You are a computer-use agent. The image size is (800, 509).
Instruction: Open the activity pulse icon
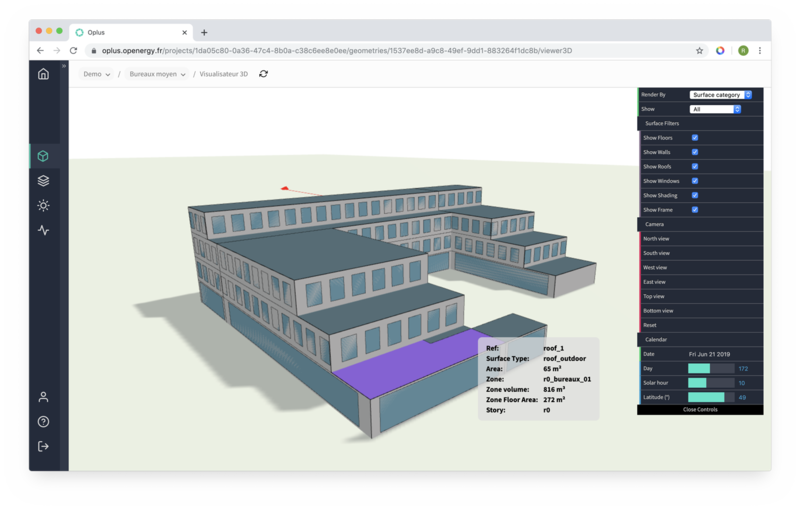pos(43,230)
